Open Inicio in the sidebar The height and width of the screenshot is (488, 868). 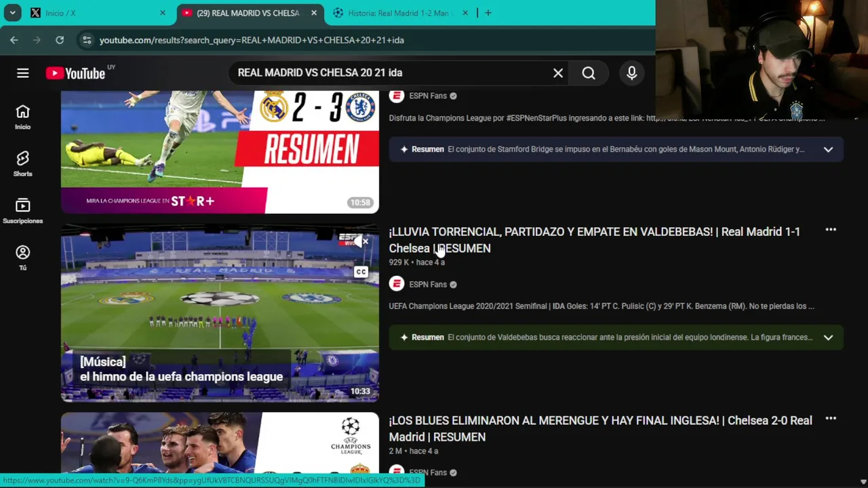[x=22, y=117]
